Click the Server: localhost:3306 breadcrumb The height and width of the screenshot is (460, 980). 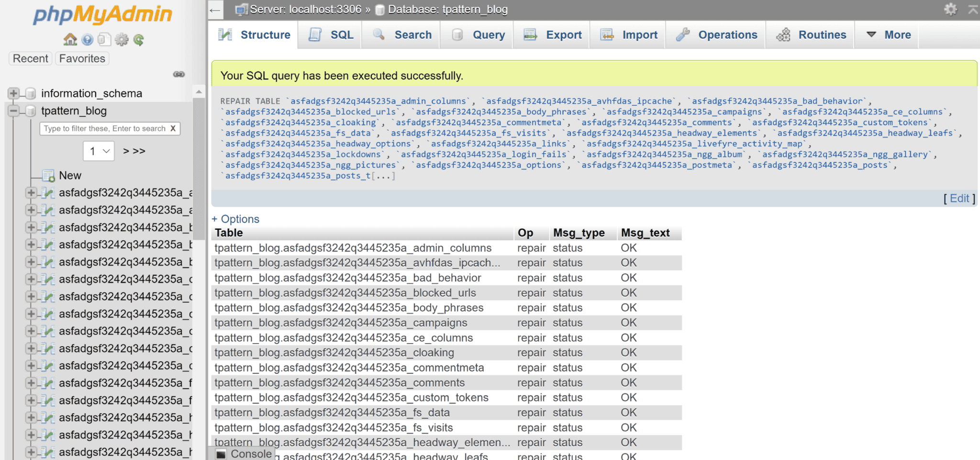point(305,10)
